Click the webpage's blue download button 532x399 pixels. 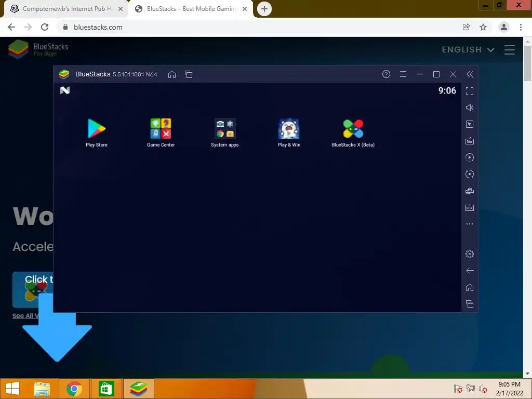33,290
